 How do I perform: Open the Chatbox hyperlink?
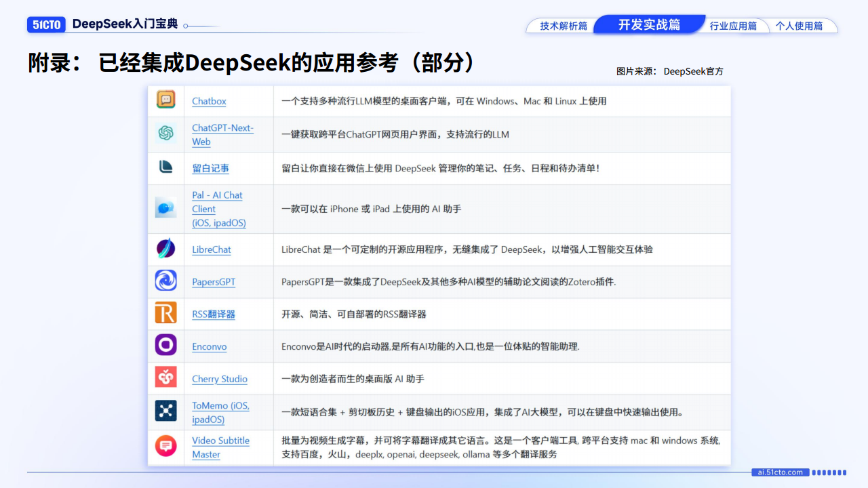pyautogui.click(x=209, y=101)
